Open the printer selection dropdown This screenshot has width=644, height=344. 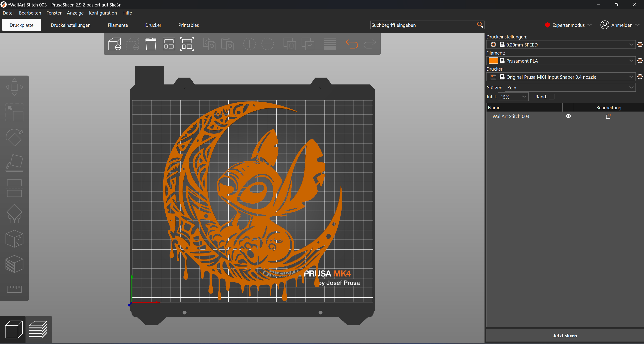coord(631,77)
